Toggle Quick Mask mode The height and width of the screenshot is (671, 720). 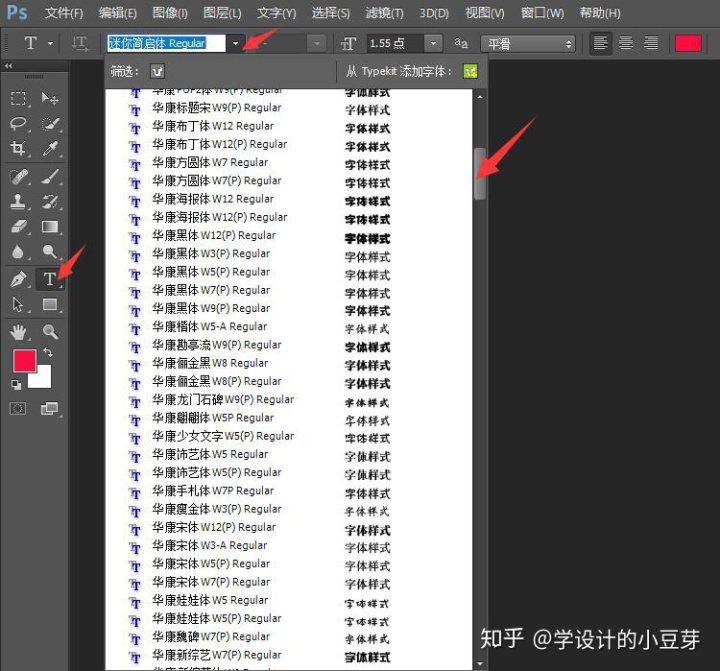[18, 408]
